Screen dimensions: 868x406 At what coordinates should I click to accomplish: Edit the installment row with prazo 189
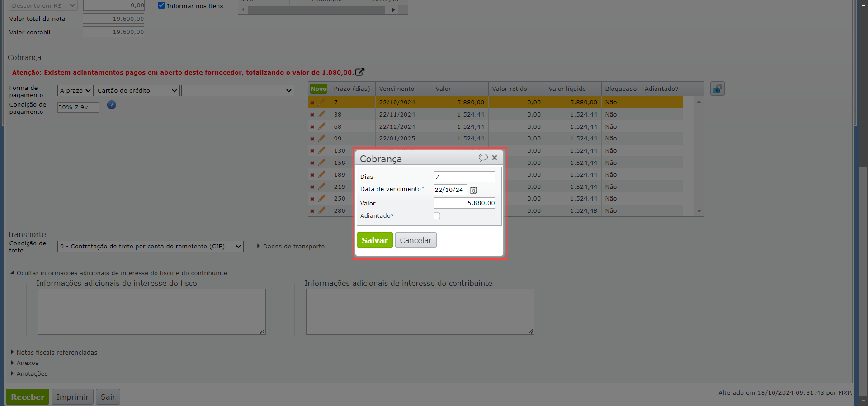click(x=322, y=174)
